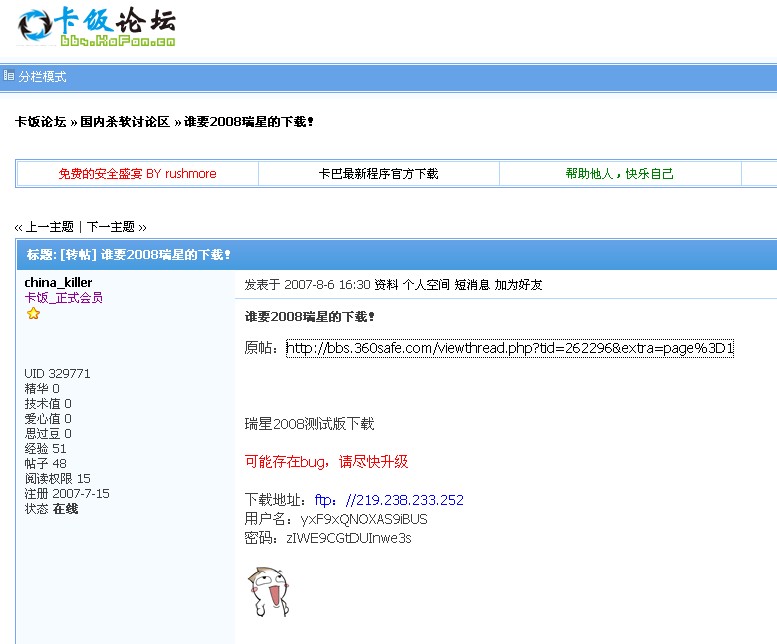Click the 思过豆 0 stat line
The width and height of the screenshot is (777, 644).
coord(48,433)
